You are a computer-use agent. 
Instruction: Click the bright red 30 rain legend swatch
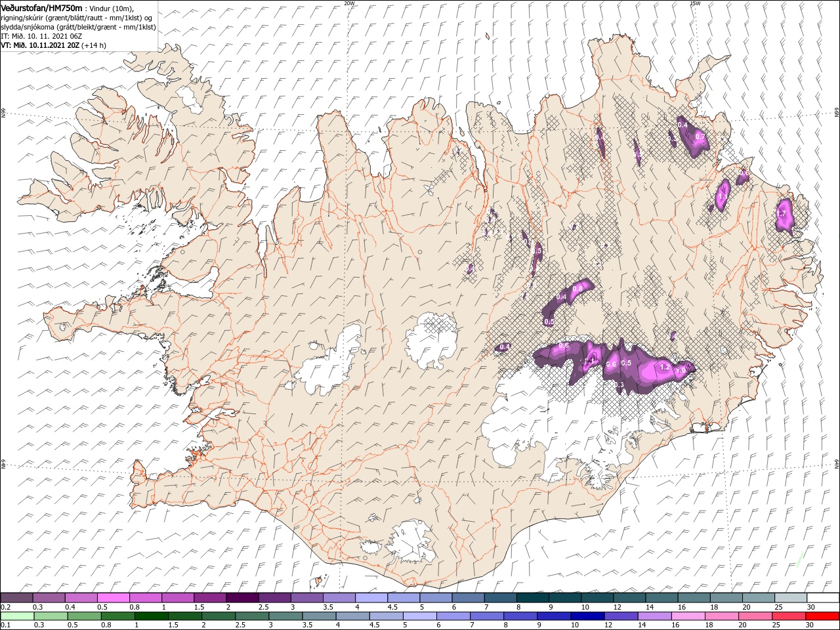tap(822, 616)
